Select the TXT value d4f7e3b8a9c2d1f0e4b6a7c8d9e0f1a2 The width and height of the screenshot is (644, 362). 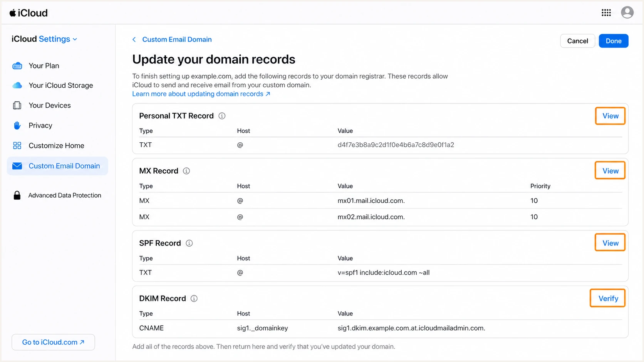[396, 145]
